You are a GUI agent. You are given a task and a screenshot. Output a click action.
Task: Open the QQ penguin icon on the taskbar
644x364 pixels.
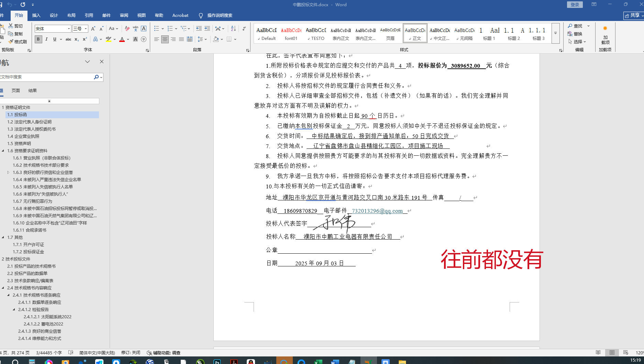(x=251, y=361)
